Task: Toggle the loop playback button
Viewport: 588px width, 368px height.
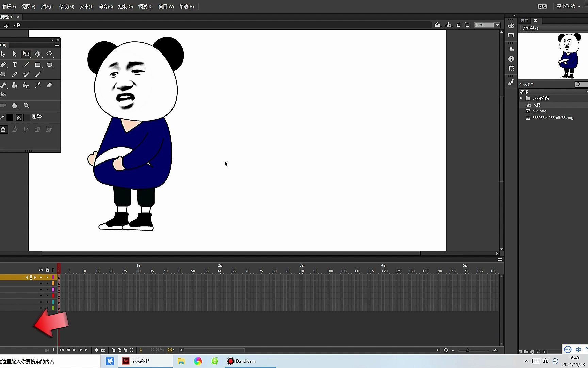Action: coord(103,350)
